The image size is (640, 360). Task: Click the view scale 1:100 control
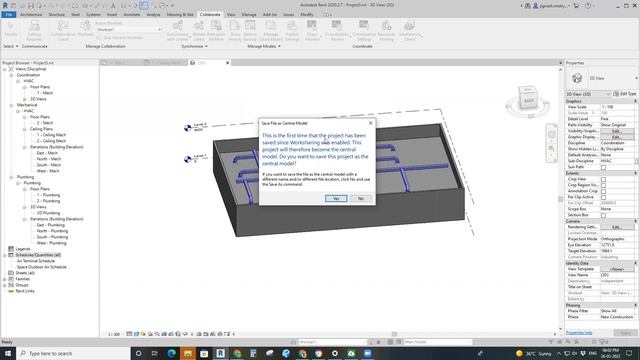pos(114,334)
